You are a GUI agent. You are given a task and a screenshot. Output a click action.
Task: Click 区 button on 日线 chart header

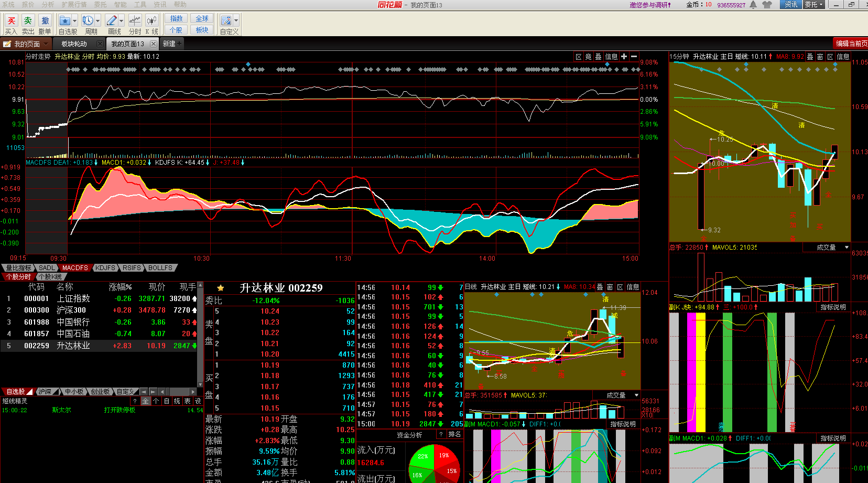[x=620, y=287]
